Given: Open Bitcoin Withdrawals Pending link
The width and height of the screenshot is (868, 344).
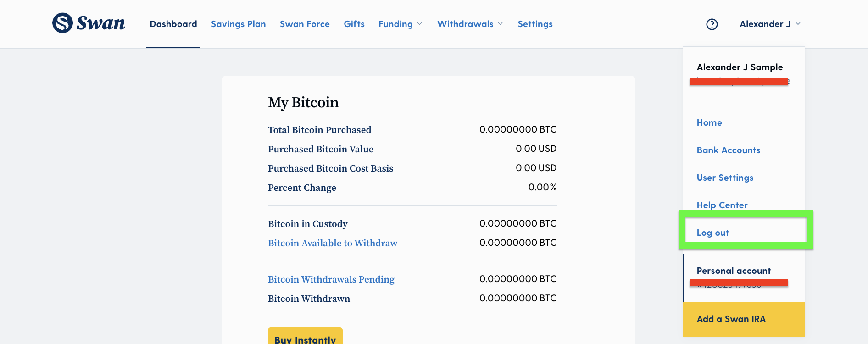Looking at the screenshot, I should pyautogui.click(x=331, y=279).
